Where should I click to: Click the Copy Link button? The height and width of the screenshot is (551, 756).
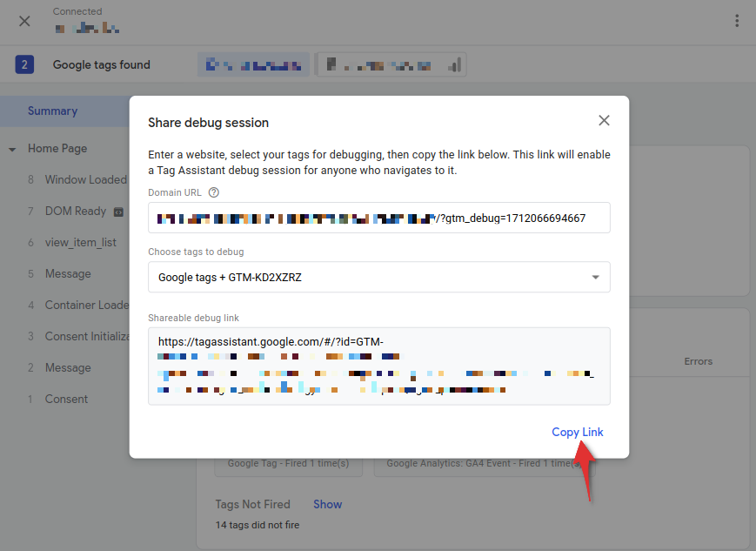577,432
